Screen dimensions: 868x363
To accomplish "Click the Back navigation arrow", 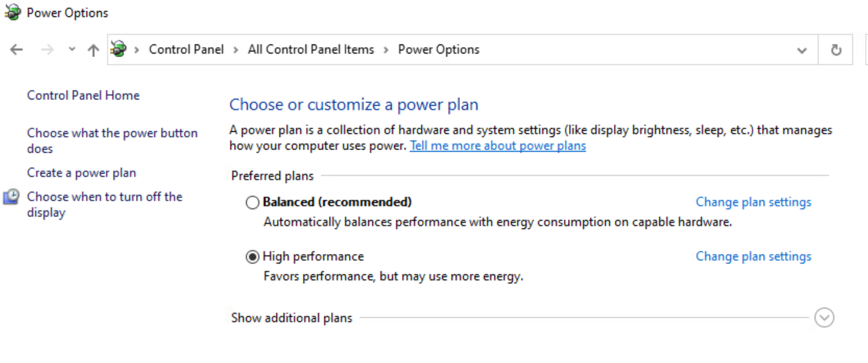I will pyautogui.click(x=17, y=49).
